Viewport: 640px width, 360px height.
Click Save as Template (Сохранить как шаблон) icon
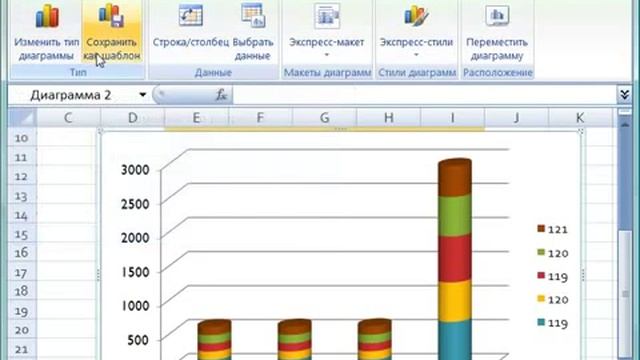[x=111, y=16]
